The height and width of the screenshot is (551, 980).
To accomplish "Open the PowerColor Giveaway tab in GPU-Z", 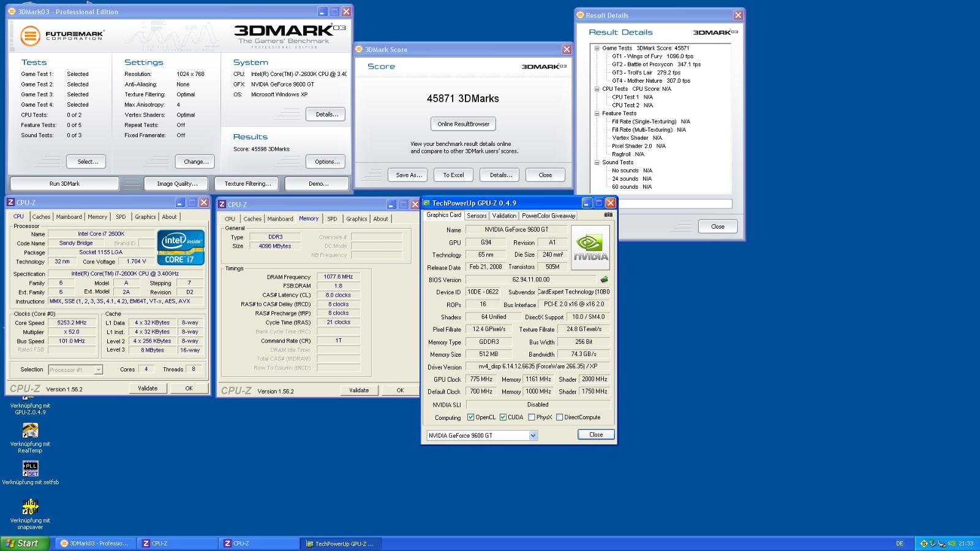I will coord(548,216).
